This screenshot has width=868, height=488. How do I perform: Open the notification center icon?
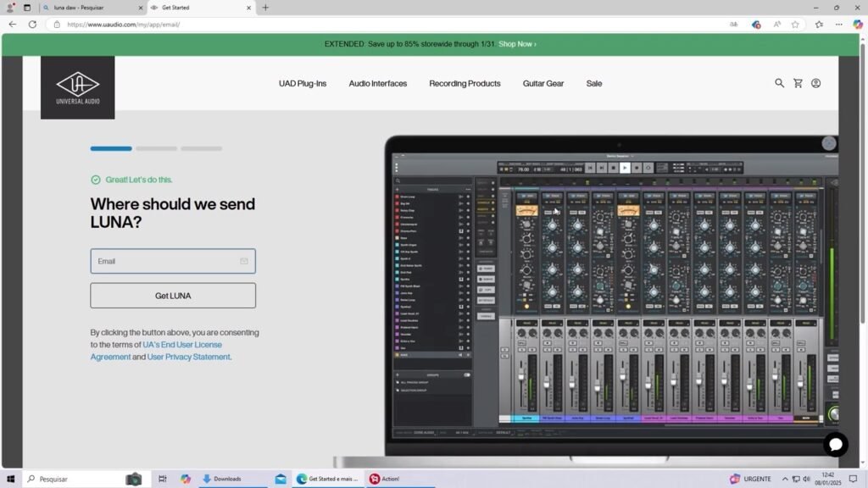tap(853, 479)
